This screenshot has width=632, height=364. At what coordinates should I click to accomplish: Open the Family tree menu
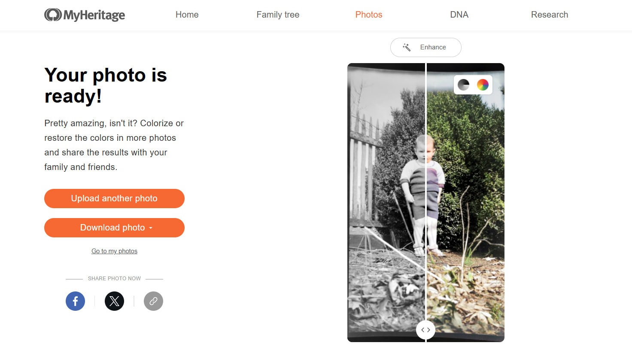[x=278, y=15]
